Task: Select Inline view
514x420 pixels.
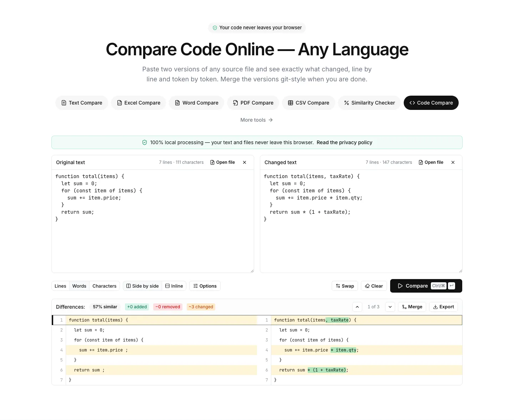Action: (x=174, y=286)
